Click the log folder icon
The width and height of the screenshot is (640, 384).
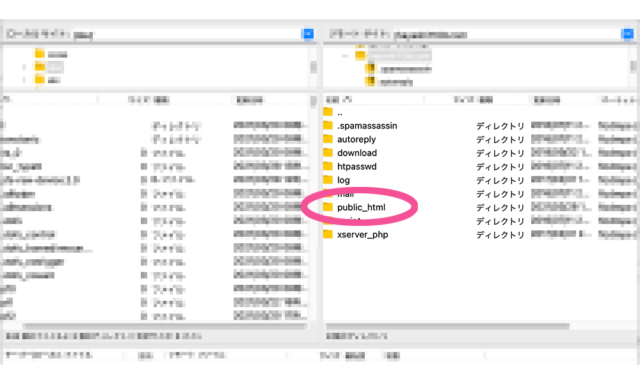(x=328, y=180)
